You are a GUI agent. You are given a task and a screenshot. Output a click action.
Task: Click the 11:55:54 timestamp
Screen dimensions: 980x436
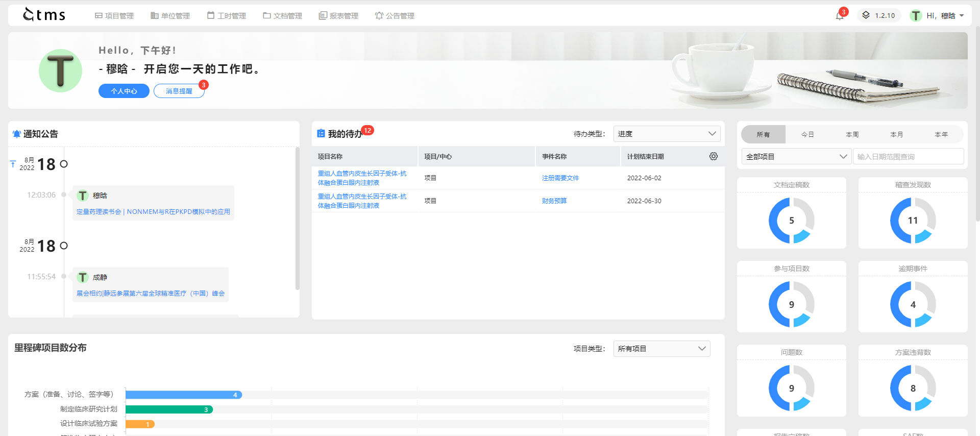pyautogui.click(x=41, y=277)
